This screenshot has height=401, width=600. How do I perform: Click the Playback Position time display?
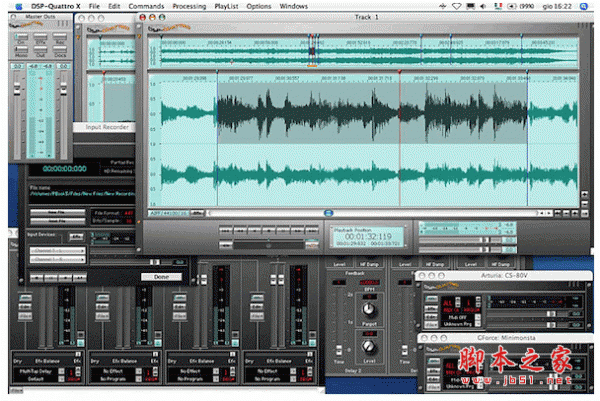tap(368, 236)
